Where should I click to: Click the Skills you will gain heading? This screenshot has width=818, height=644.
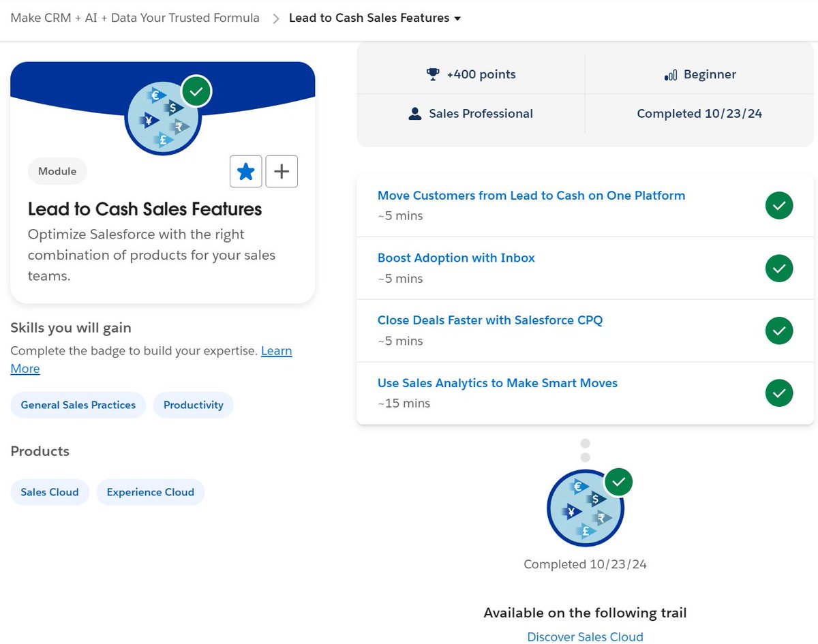71,328
